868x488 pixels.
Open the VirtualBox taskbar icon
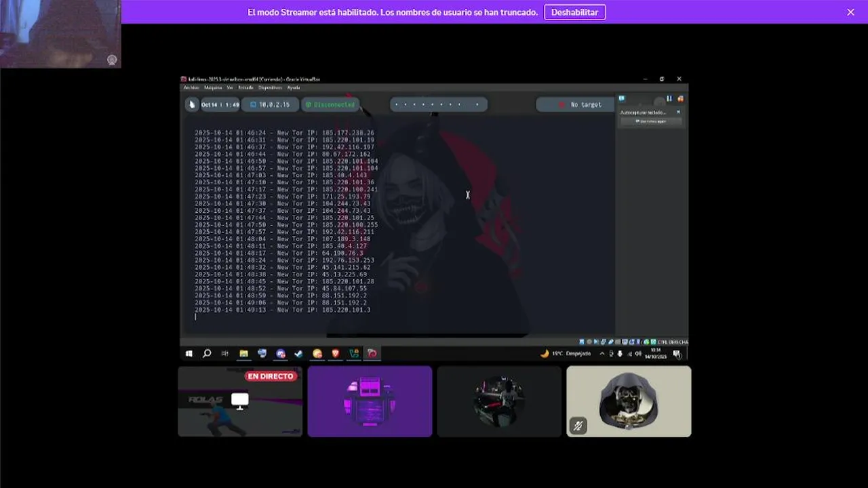354,354
